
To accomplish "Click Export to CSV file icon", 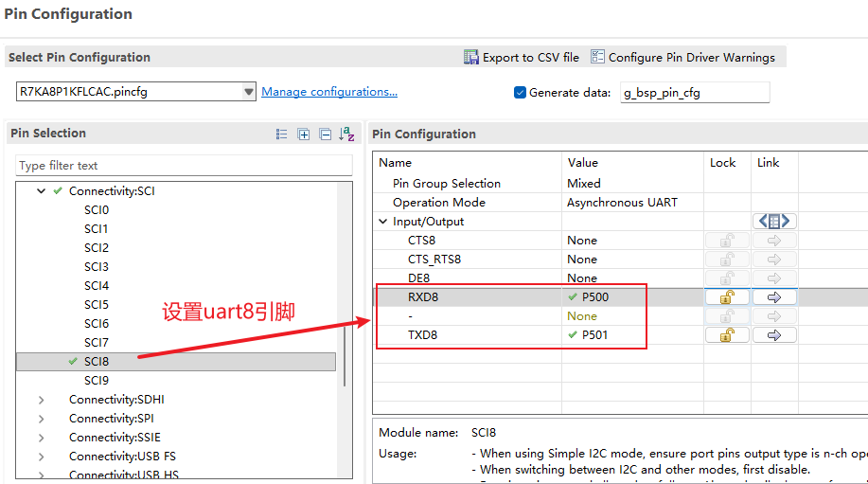I will click(x=471, y=57).
